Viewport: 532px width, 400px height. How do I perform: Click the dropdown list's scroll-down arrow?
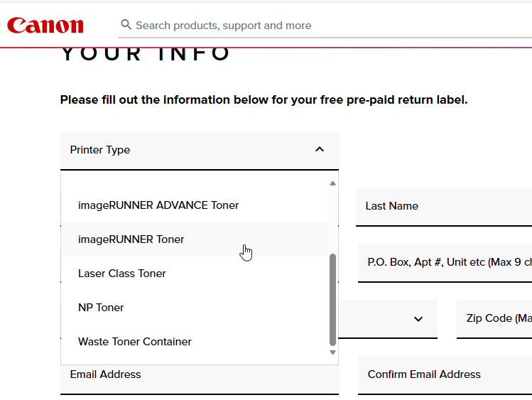(x=332, y=352)
